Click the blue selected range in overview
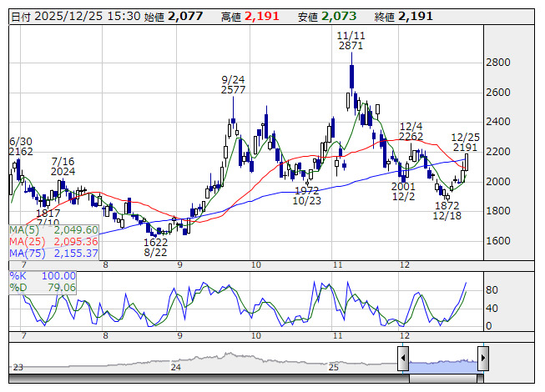The width and height of the screenshot is (545, 392). pyautogui.click(x=442, y=360)
